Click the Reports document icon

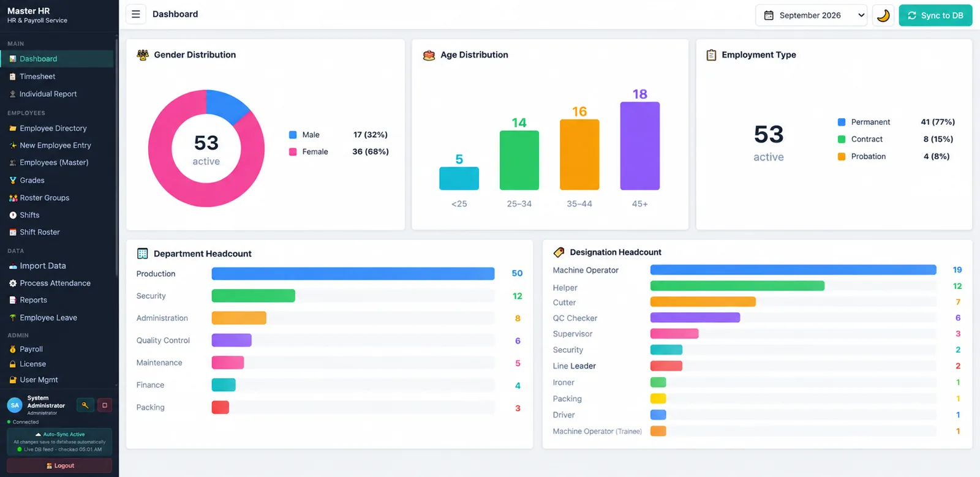(13, 300)
